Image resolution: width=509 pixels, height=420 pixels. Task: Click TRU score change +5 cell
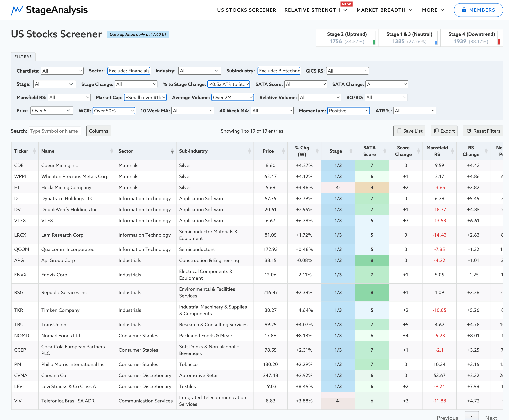coord(406,324)
